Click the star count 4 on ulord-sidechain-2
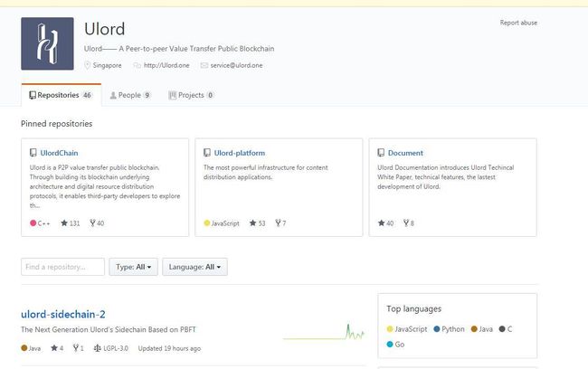 pyautogui.click(x=57, y=348)
